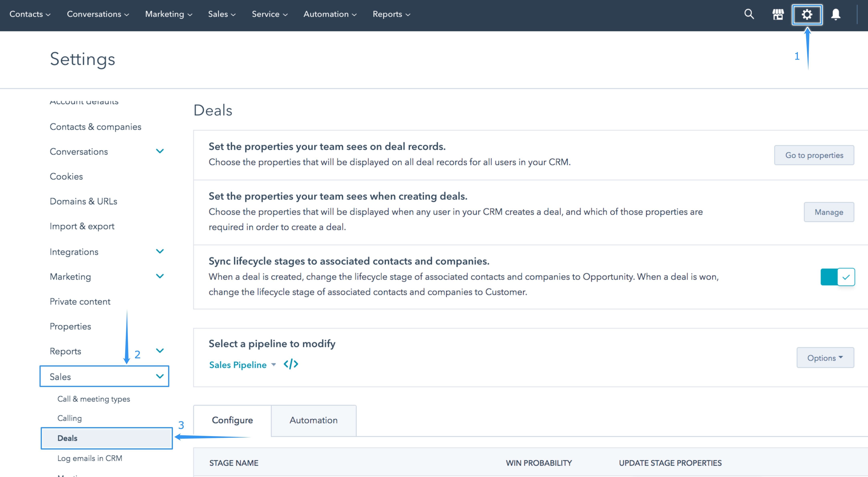
Task: Open the Contacts top menu
Action: [30, 14]
